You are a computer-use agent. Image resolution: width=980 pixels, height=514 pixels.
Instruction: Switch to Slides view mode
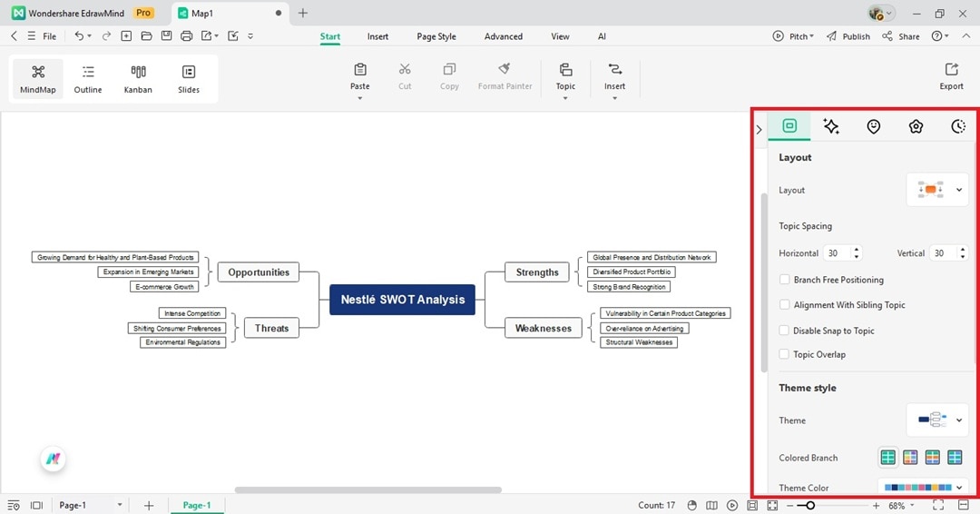point(188,79)
